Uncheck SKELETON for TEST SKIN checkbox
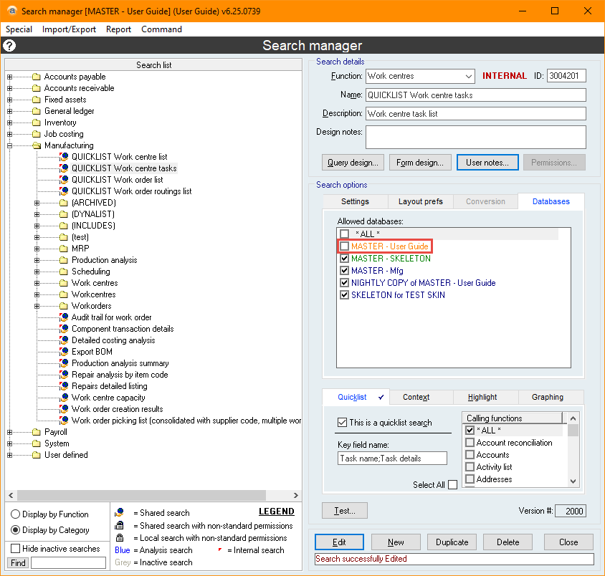 coord(345,295)
